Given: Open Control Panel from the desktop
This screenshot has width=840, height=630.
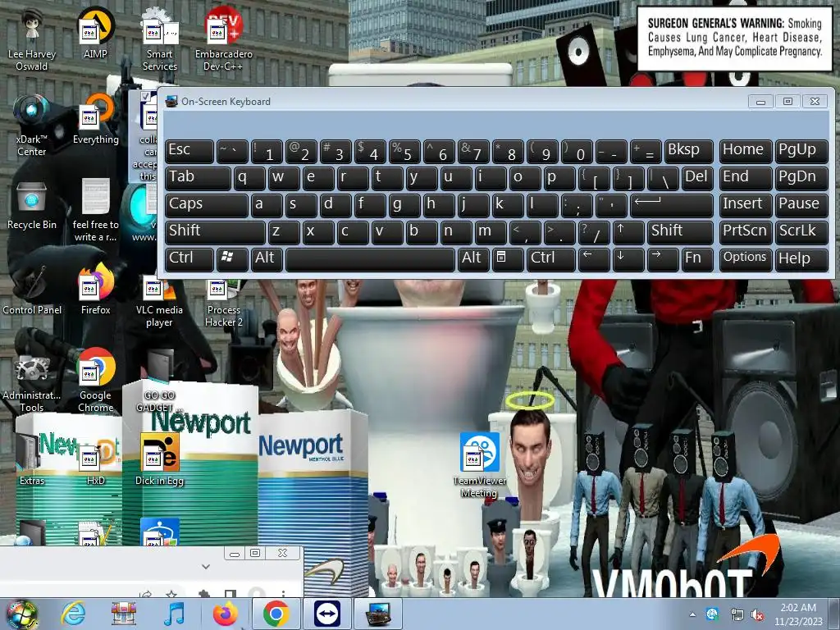Looking at the screenshot, I should (x=32, y=290).
